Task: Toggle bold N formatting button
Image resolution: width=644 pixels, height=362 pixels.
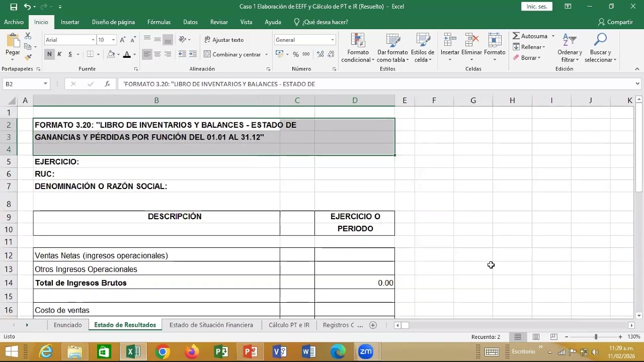Action: 49,54
